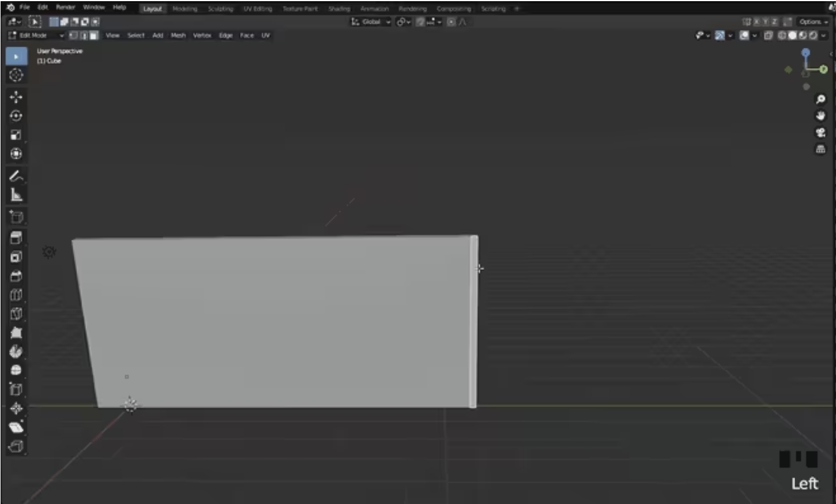The image size is (836, 504).
Task: Open the Edit menu
Action: (x=43, y=7)
